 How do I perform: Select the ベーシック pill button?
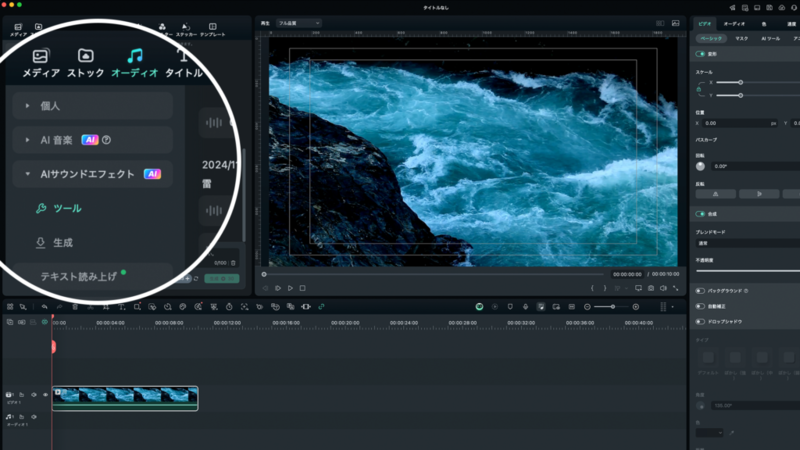click(711, 39)
